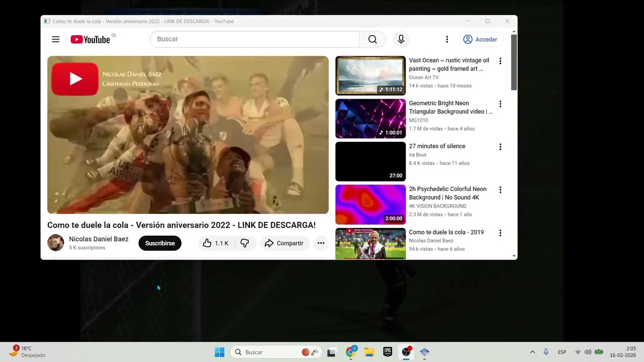Click the vertical scrollbar thumb
The image size is (644, 362).
point(514,63)
